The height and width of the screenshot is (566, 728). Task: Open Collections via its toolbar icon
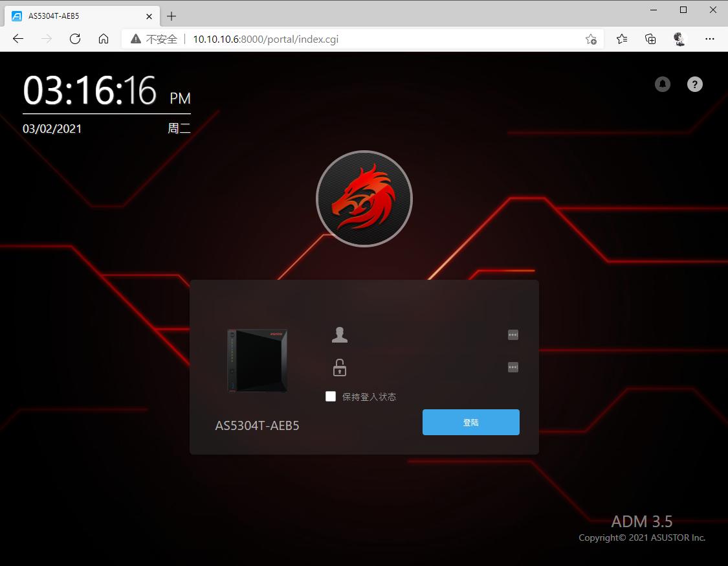point(650,39)
